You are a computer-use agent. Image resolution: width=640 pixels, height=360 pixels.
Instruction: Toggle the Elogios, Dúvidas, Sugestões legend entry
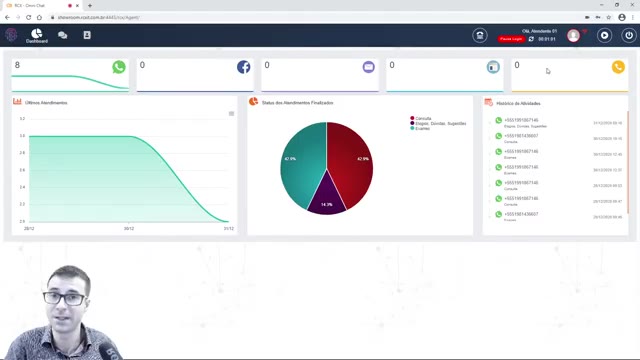click(438, 123)
